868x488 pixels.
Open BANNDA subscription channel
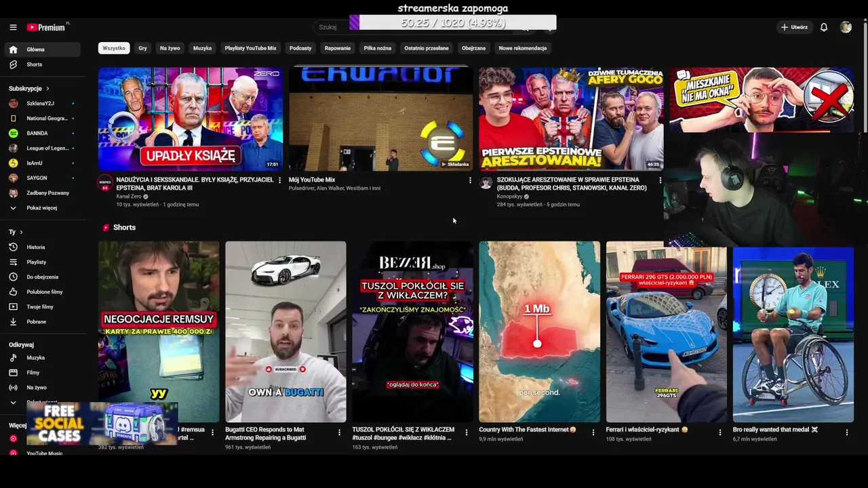pyautogui.click(x=42, y=134)
